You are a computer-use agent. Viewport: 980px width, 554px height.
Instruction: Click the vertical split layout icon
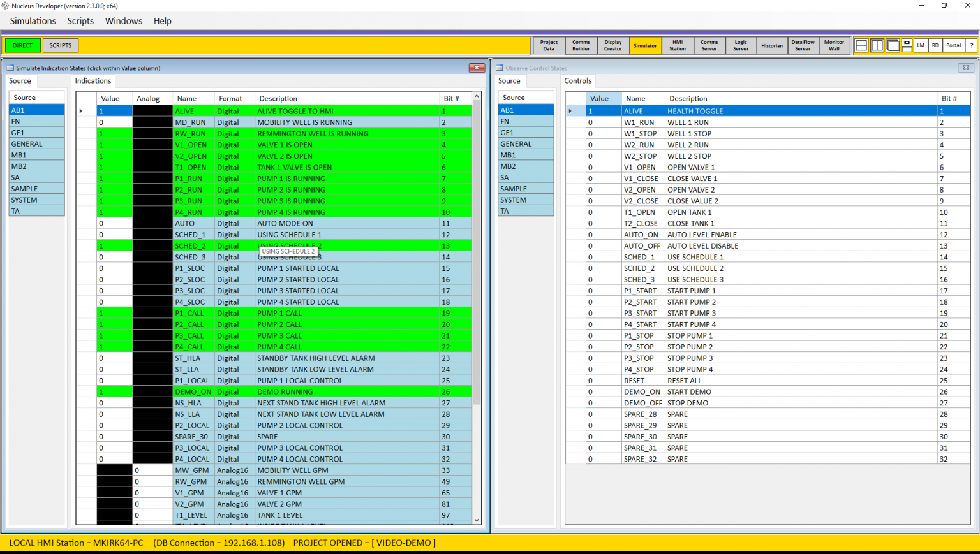click(x=877, y=45)
